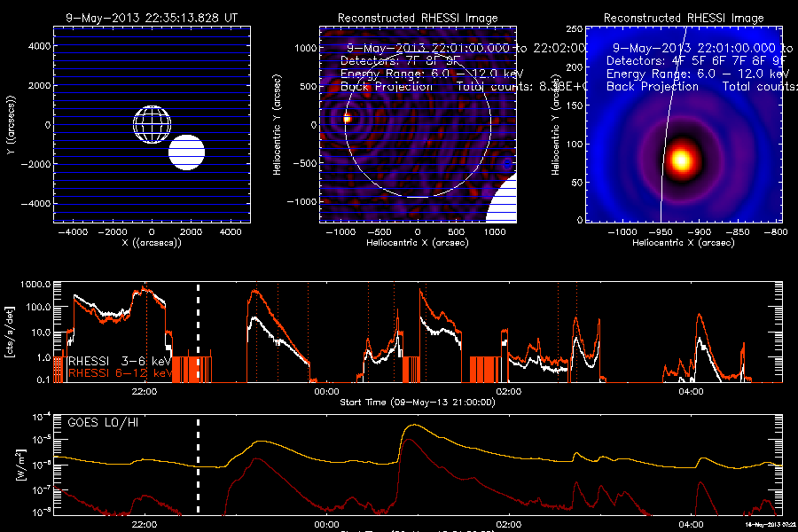This screenshot has width=798, height=532.
Task: Click the '[cts/s/det]' y-axis label
Action: point(9,332)
